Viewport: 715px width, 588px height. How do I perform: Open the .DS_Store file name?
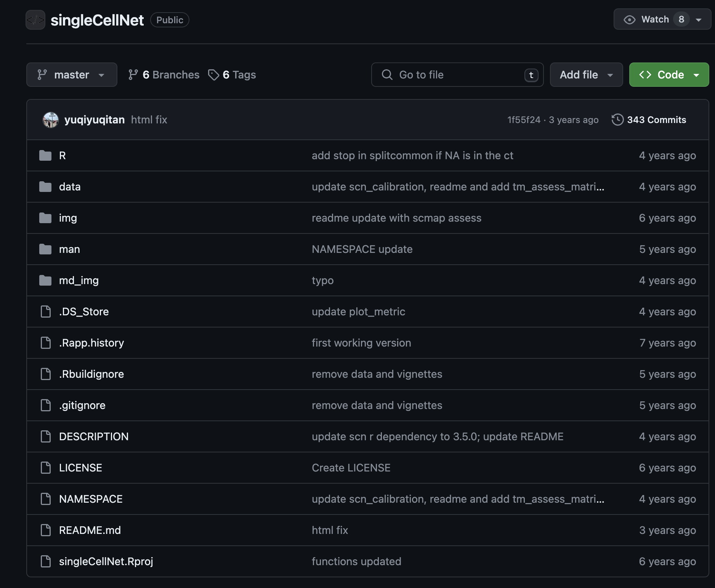point(84,312)
